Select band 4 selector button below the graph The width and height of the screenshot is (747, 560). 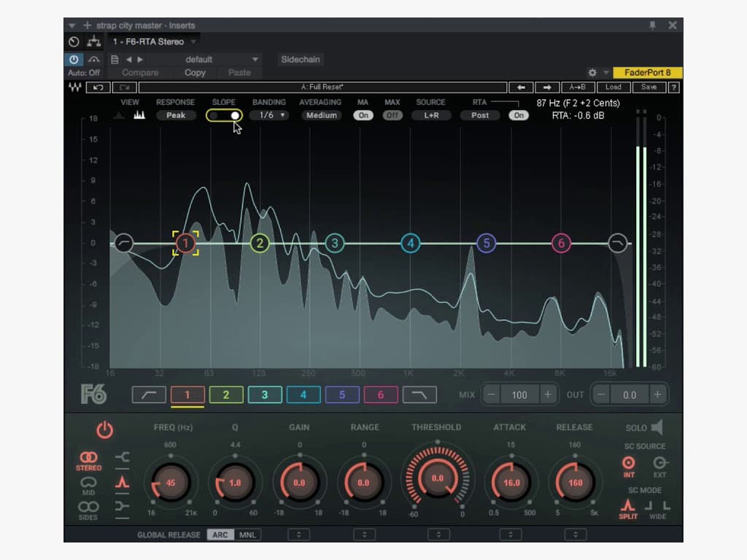(x=303, y=394)
